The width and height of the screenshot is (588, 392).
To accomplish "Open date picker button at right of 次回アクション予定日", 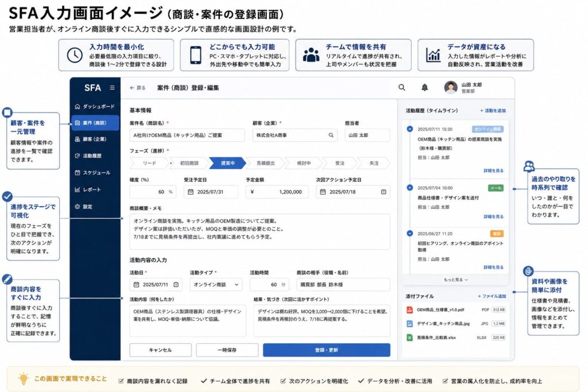I will point(384,192).
